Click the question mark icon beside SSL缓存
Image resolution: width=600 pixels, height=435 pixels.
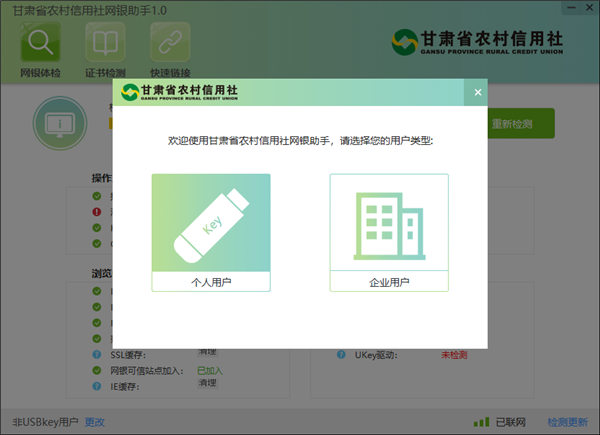tap(97, 355)
